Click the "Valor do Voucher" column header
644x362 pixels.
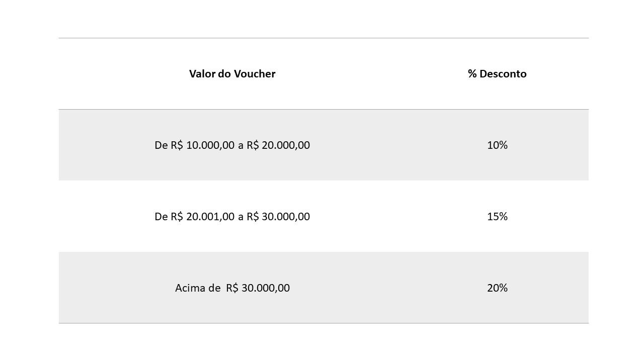click(x=232, y=74)
